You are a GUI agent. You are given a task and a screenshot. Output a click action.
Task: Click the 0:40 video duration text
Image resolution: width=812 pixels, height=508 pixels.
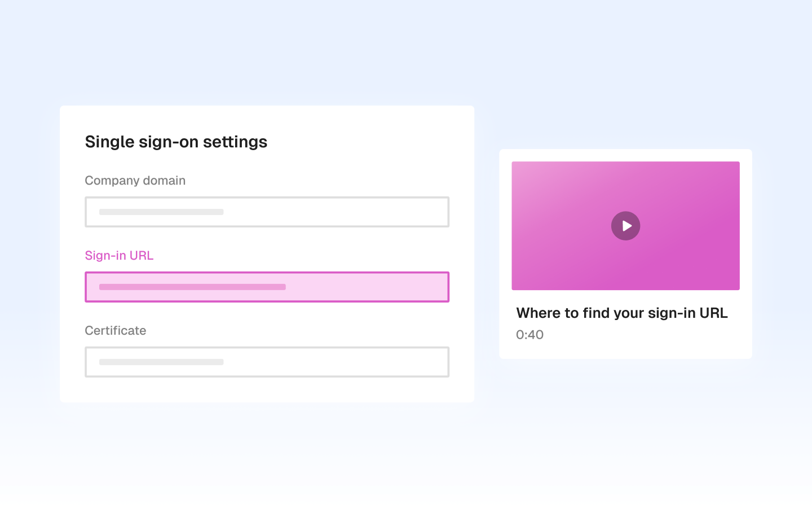[529, 335]
